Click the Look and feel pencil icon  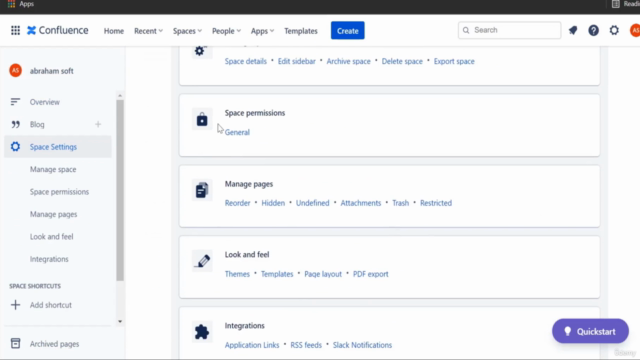pos(202,261)
